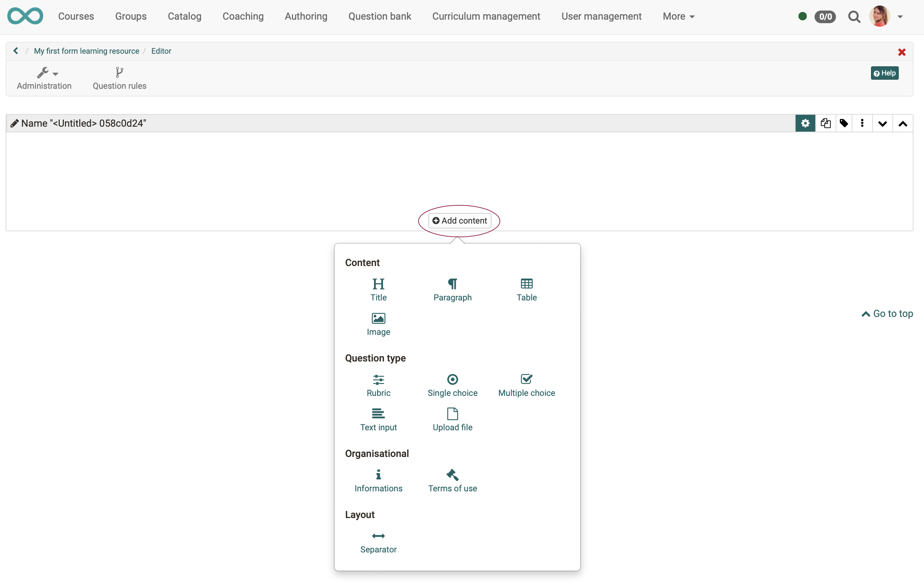This screenshot has width=924, height=584.
Task: Insert Terms of use element
Action: click(452, 480)
